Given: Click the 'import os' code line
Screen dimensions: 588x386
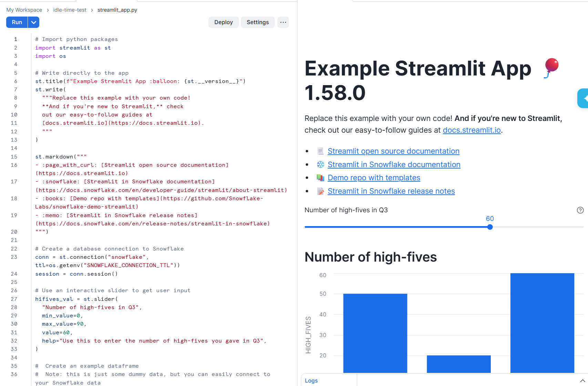Looking at the screenshot, I should (x=50, y=56).
